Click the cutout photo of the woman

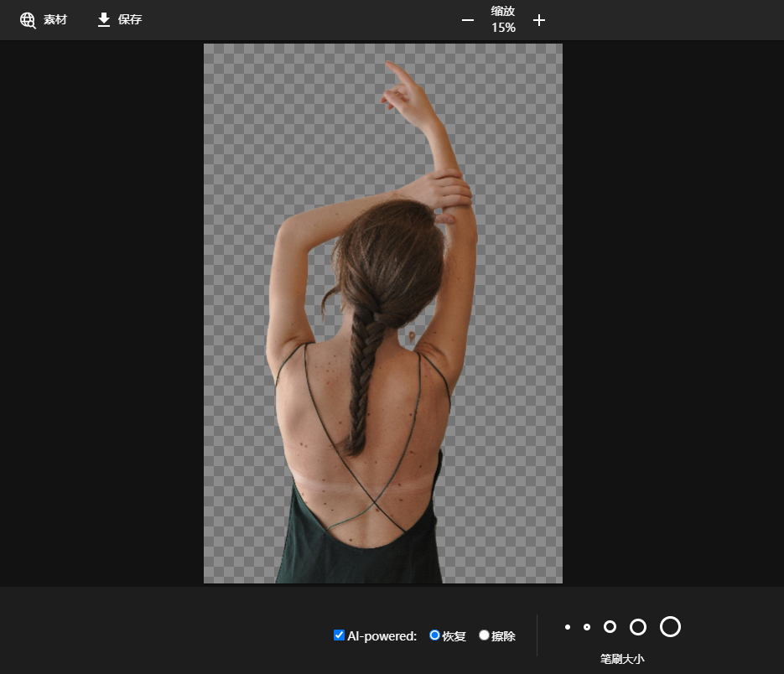click(383, 314)
